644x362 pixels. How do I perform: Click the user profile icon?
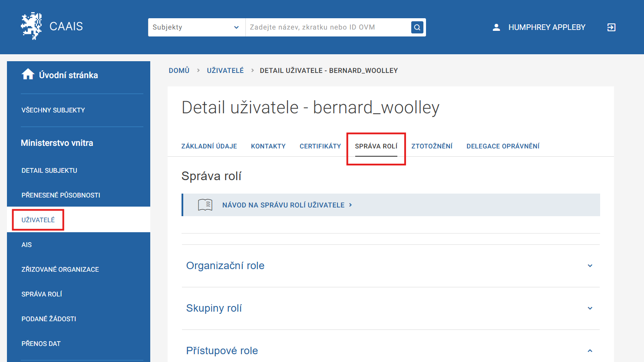pyautogui.click(x=496, y=27)
